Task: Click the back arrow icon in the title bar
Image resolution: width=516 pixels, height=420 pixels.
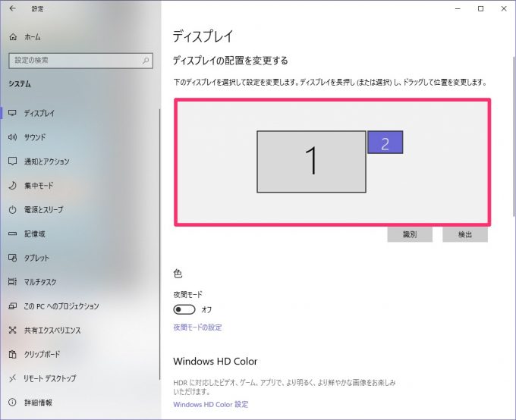Action: tap(12, 8)
